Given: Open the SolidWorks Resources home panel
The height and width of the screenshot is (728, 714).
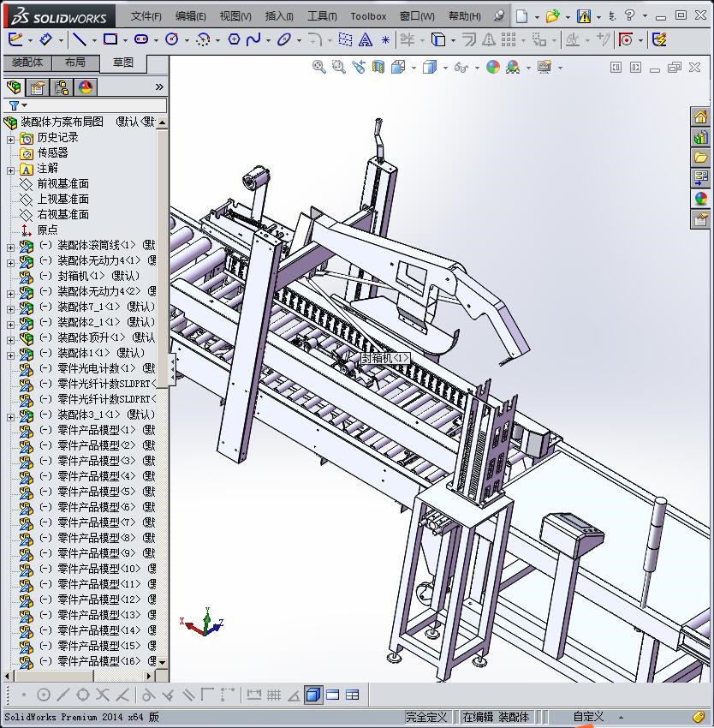Looking at the screenshot, I should (700, 117).
